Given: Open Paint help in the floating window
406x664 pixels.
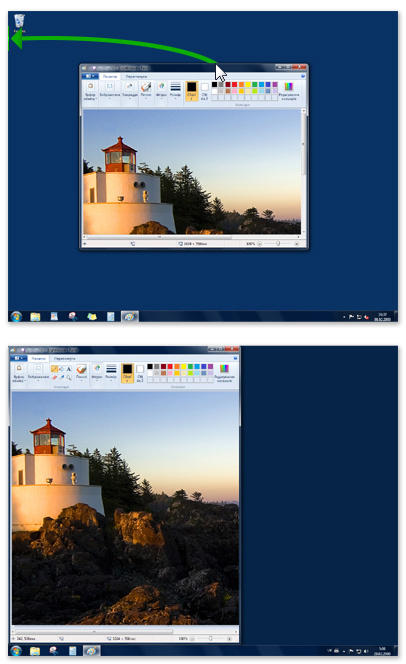Looking at the screenshot, I should pos(303,76).
